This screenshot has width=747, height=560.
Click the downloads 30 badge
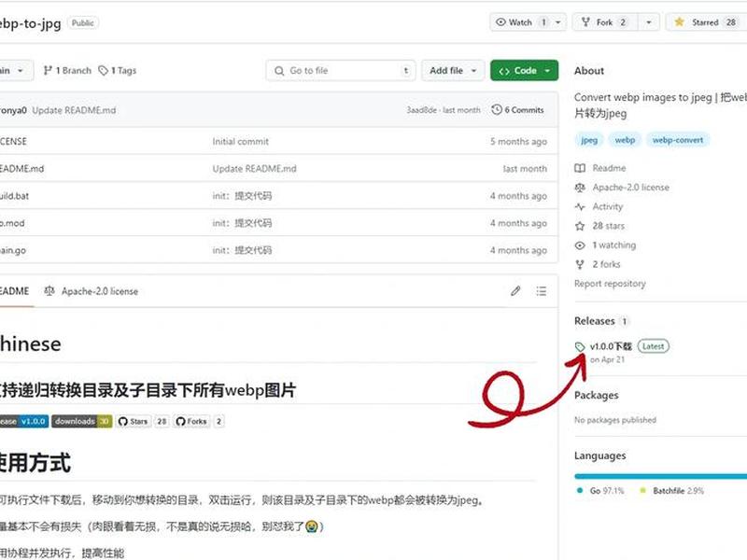point(82,422)
